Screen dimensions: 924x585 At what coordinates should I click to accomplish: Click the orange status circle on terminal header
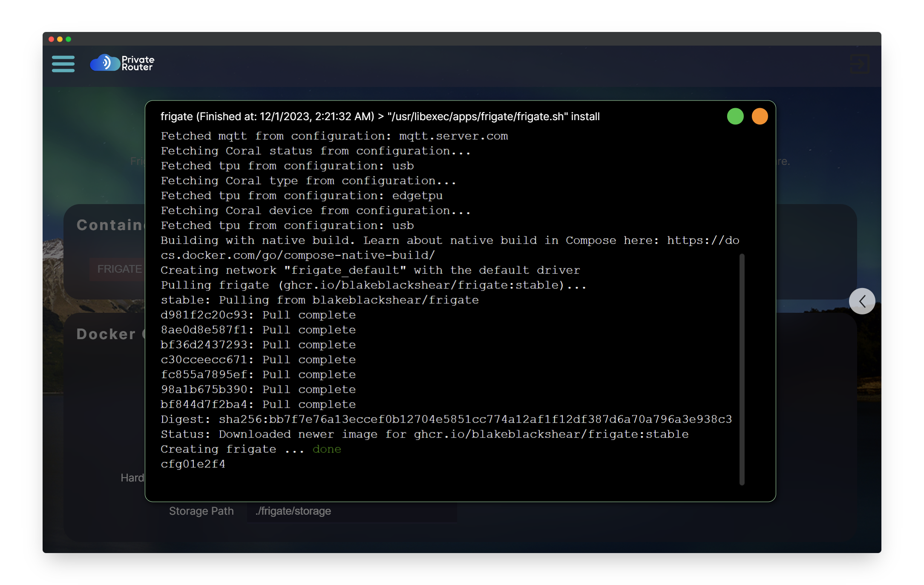click(x=759, y=116)
